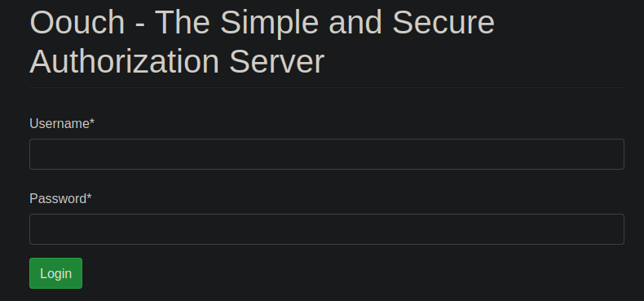Click the dash after Oouch in the title
644x301 pixels.
140,25
